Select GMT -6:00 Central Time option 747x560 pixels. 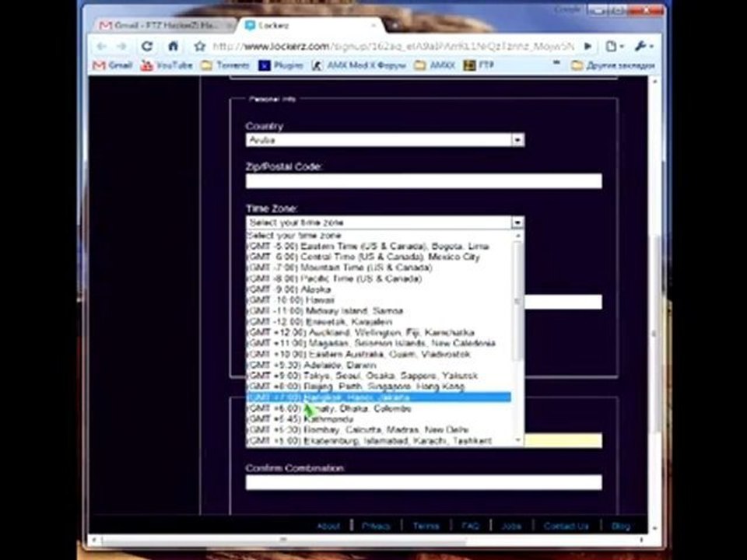click(x=379, y=257)
